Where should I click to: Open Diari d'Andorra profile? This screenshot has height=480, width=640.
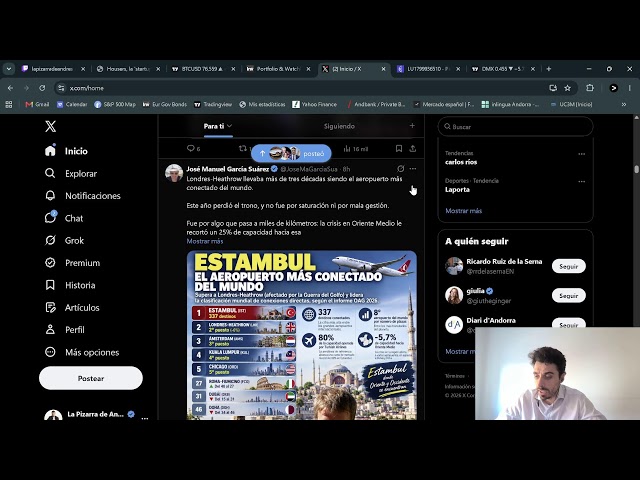[x=491, y=320]
